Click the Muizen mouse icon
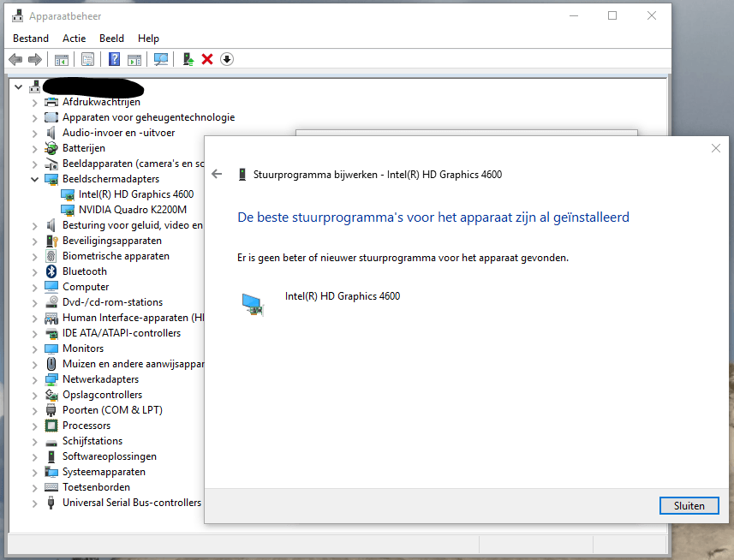This screenshot has height=560, width=734. 51,364
